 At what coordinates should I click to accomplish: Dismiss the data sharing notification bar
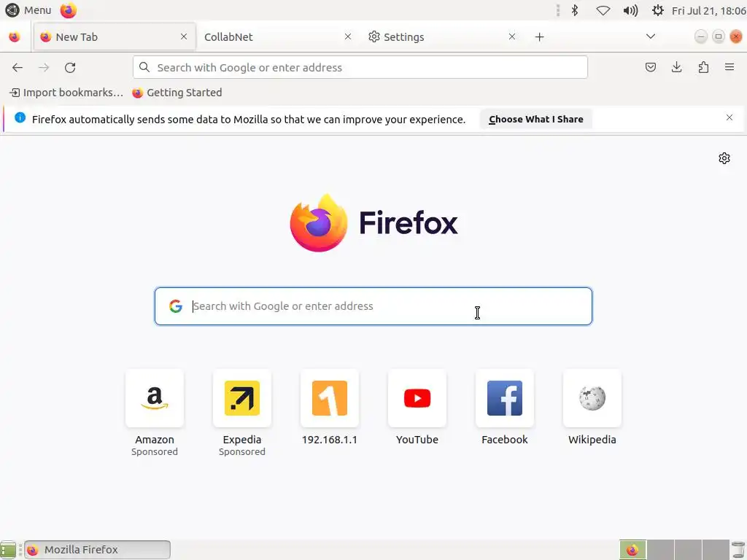pos(729,117)
